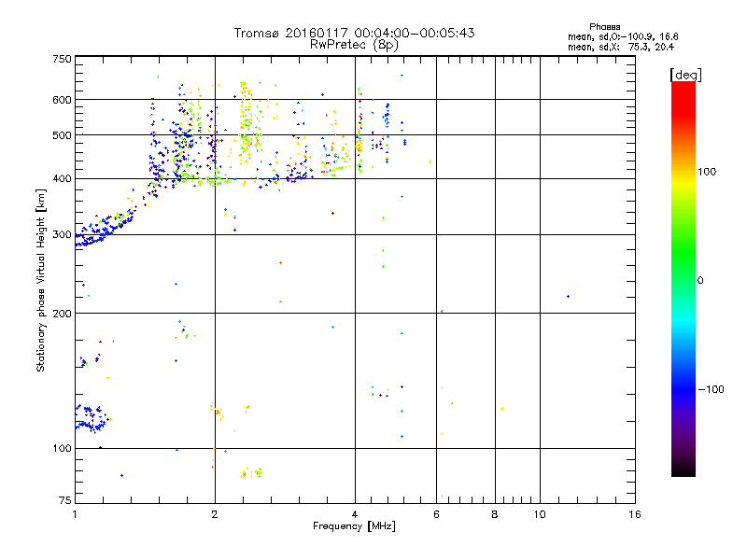Click the plot title "Tromsø 20160117 00:04:00-00:05:43"
The image size is (747, 560).
click(354, 33)
